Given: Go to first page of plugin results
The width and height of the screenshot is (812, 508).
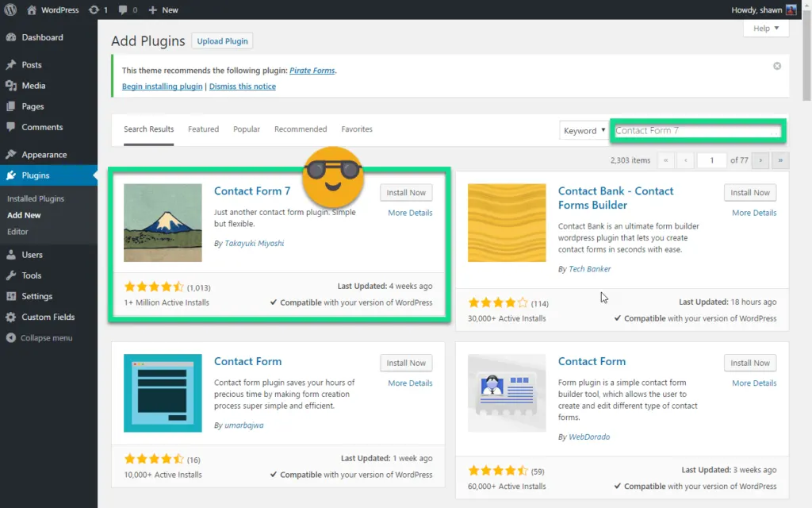Looking at the screenshot, I should (x=666, y=160).
